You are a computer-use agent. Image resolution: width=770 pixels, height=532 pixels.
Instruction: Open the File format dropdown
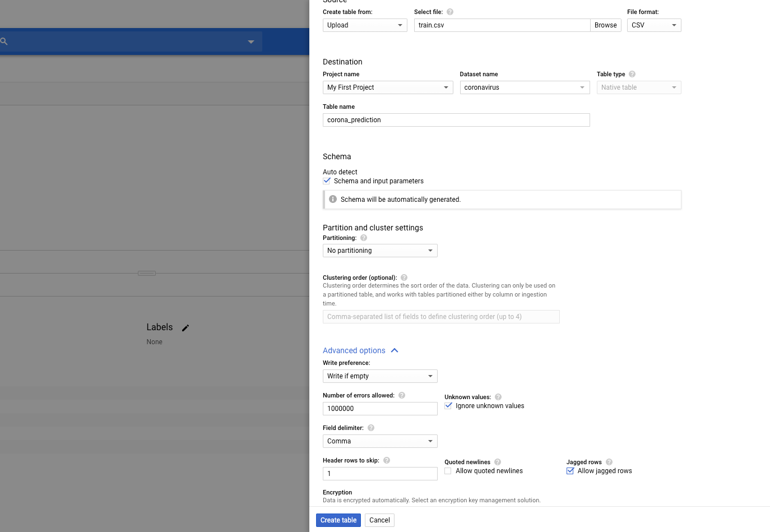pos(654,25)
